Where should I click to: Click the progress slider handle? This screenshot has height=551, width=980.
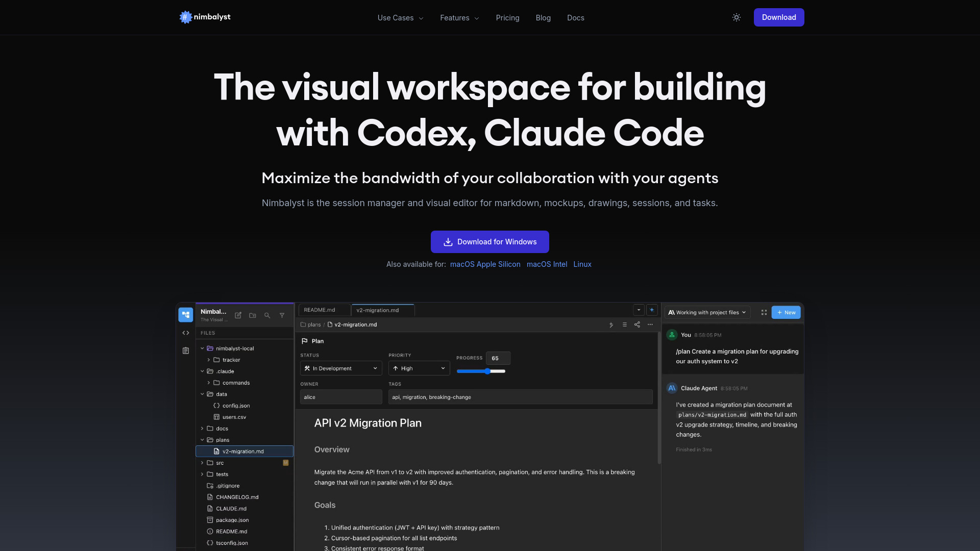tap(487, 371)
